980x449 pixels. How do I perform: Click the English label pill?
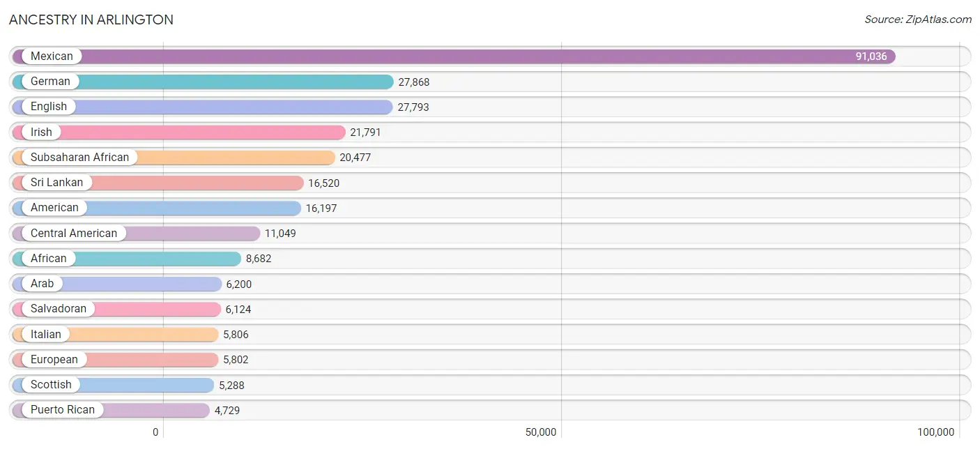point(49,107)
